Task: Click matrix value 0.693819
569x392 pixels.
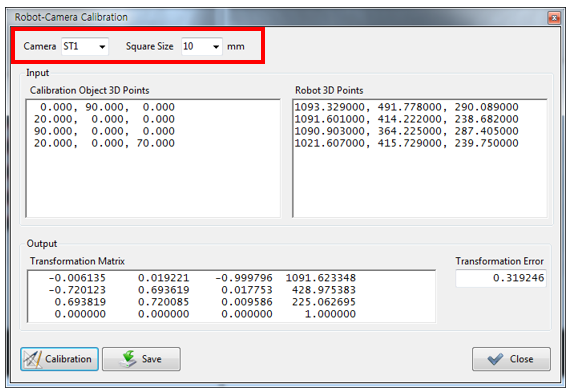Action: coord(80,302)
